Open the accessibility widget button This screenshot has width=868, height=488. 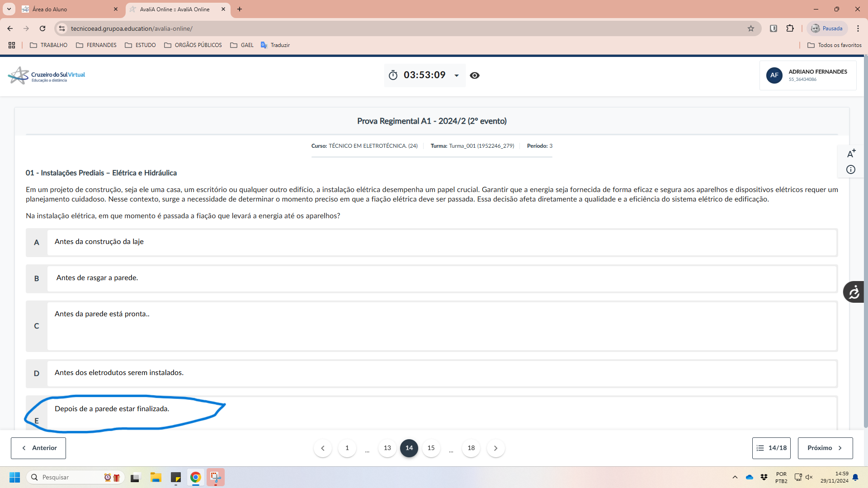(x=854, y=292)
